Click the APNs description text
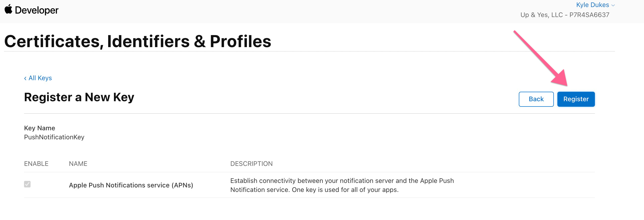644x220 pixels. (342, 185)
